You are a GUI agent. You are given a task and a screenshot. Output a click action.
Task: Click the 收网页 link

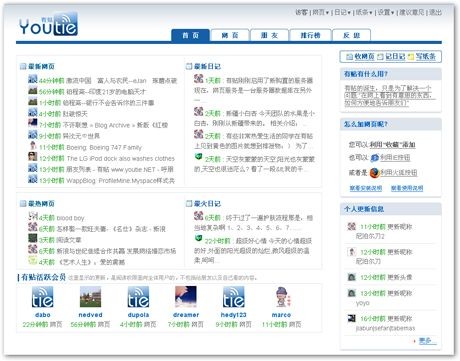pyautogui.click(x=364, y=57)
